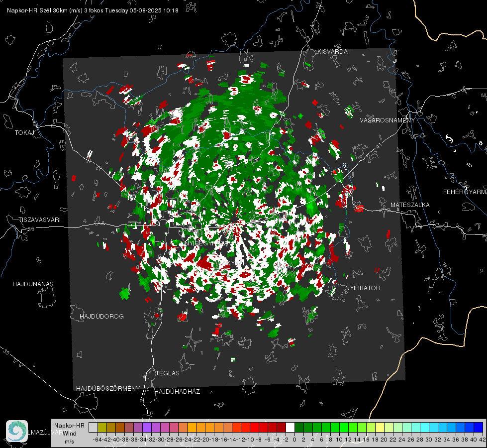Select the NYÍRBÁTOR town label
The width and height of the screenshot is (487, 448).
tap(363, 288)
